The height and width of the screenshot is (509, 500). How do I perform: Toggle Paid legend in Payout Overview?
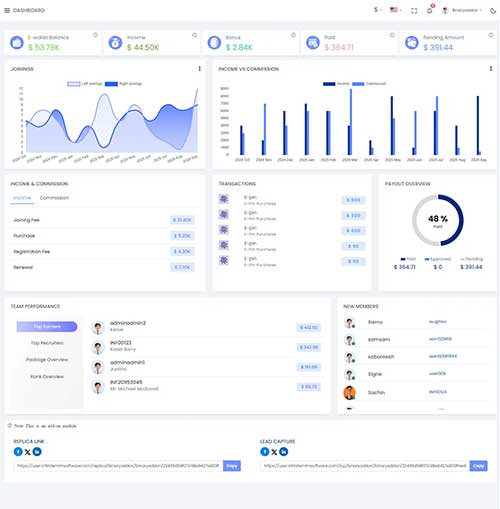pyautogui.click(x=408, y=259)
